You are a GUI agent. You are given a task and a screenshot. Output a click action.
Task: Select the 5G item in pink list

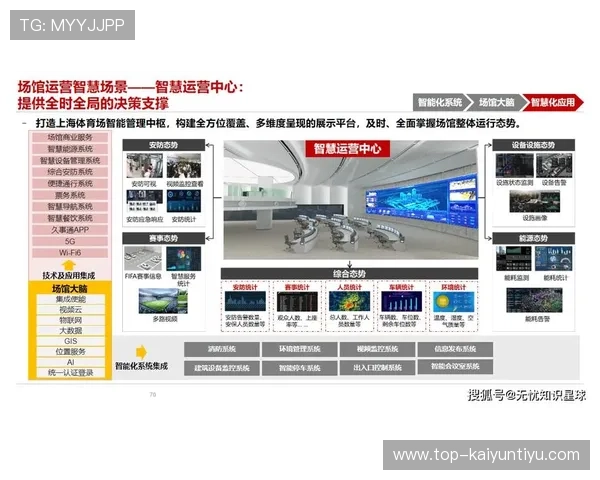click(70, 241)
